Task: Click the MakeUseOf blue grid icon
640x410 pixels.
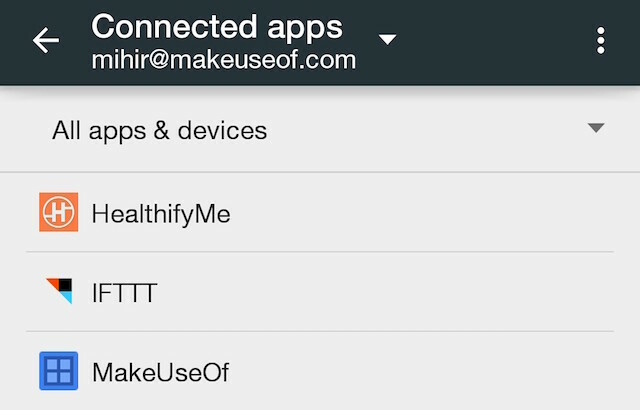Action: [x=59, y=371]
